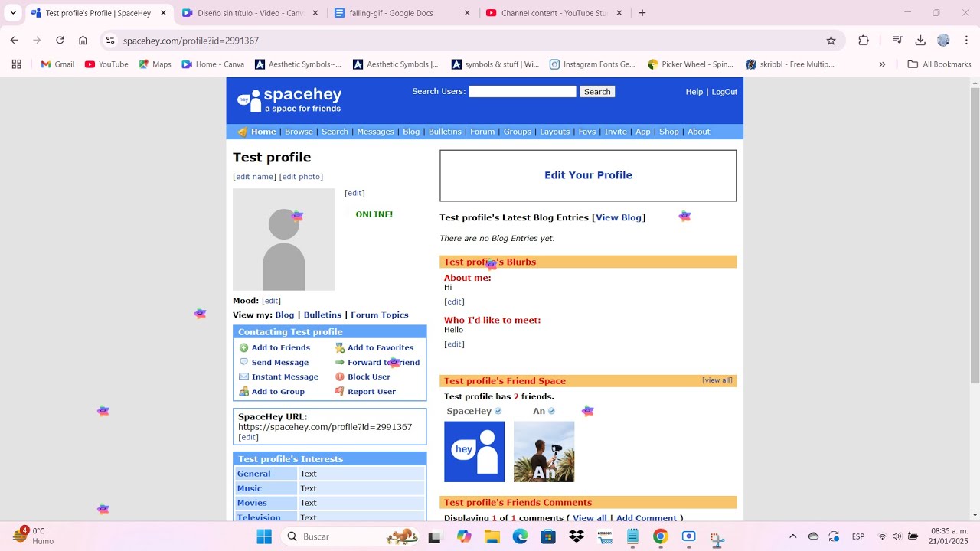Image resolution: width=980 pixels, height=551 pixels.
Task: Show hidden system tray icons
Action: coord(792,536)
